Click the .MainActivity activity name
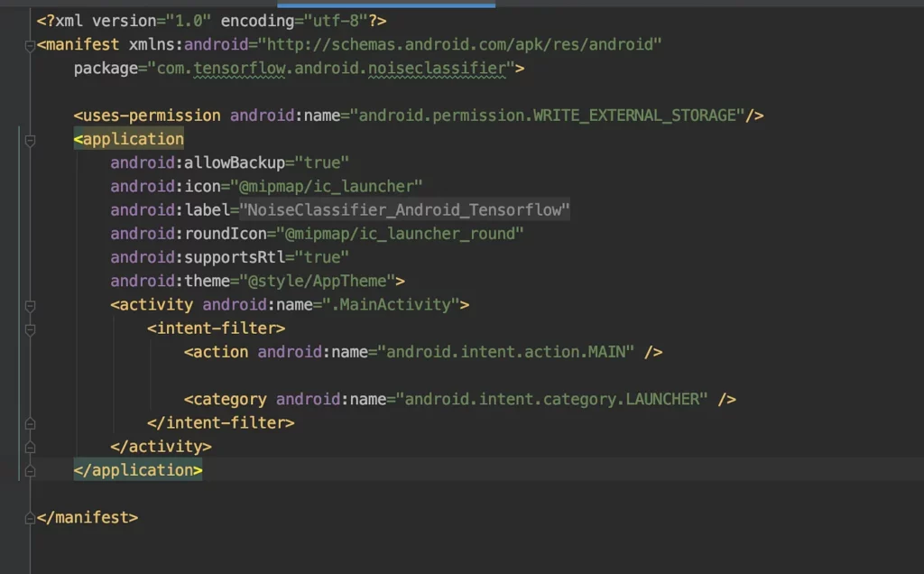 pyautogui.click(x=391, y=305)
